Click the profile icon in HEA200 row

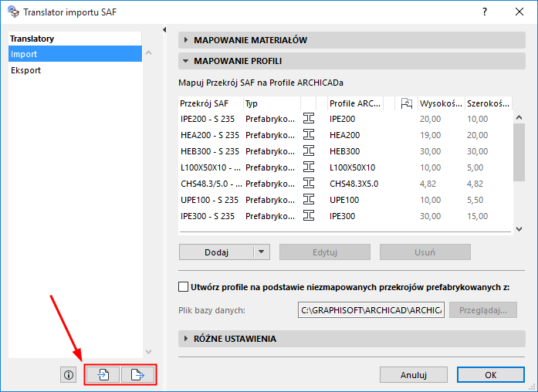309,135
